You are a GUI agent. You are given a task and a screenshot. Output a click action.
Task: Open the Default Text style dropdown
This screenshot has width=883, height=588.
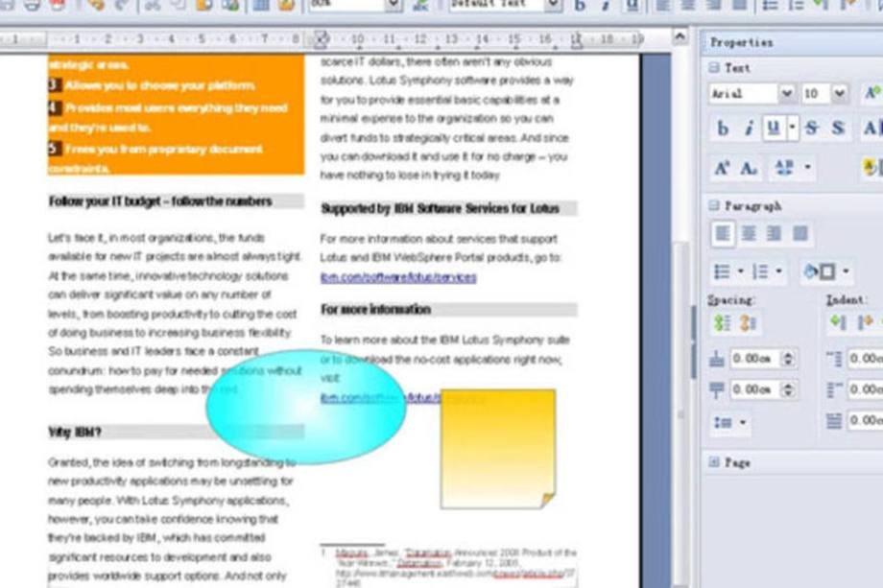point(554,6)
